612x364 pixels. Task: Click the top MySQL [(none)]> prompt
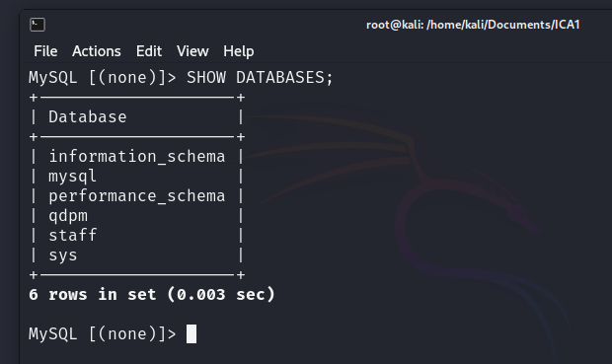point(103,77)
